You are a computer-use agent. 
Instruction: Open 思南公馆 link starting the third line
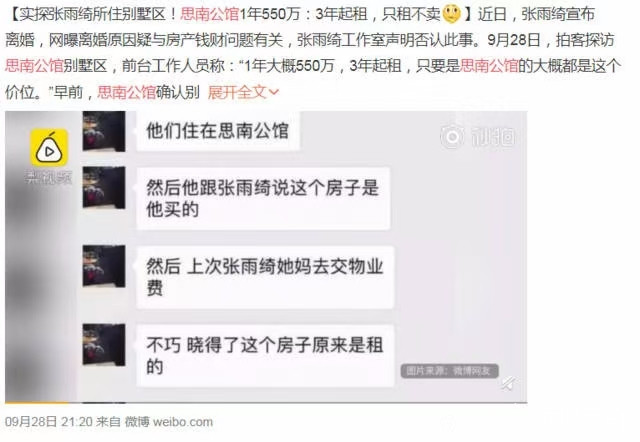click(x=34, y=66)
